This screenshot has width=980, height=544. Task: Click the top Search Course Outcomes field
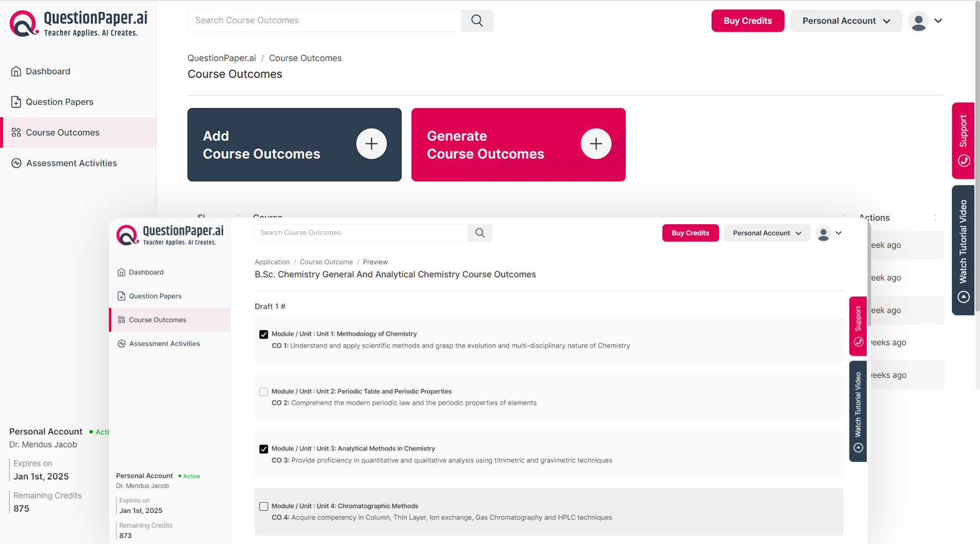coord(324,21)
